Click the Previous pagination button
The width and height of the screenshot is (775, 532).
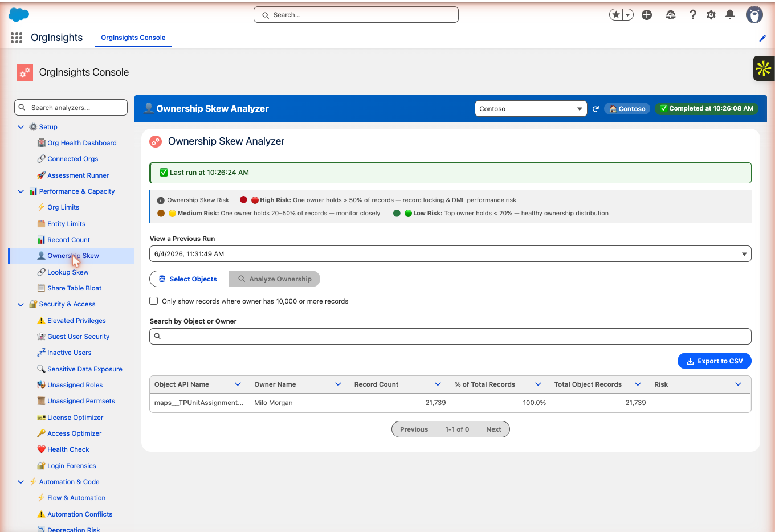(414, 429)
